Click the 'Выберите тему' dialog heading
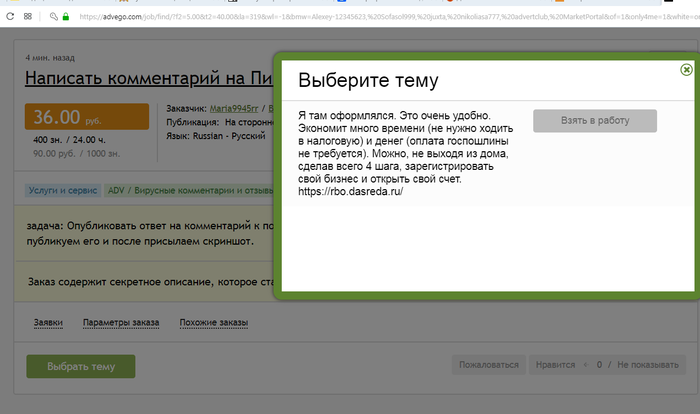The height and width of the screenshot is (414, 700). tap(368, 80)
